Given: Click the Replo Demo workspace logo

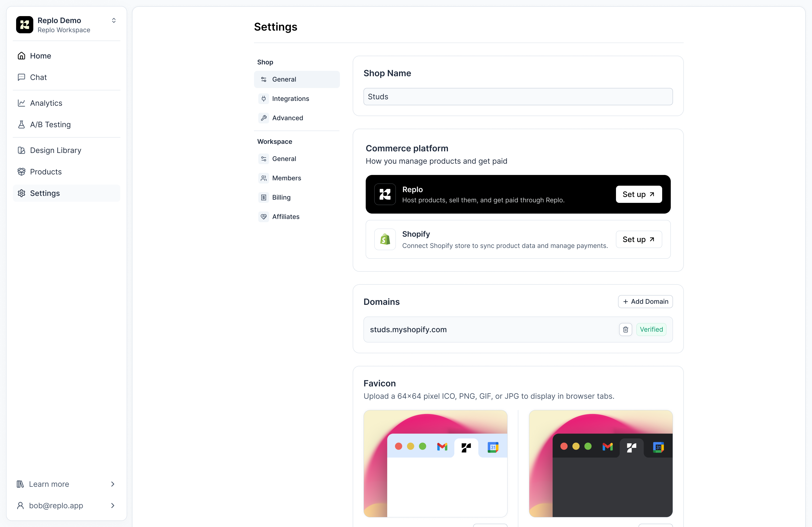Looking at the screenshot, I should point(24,24).
